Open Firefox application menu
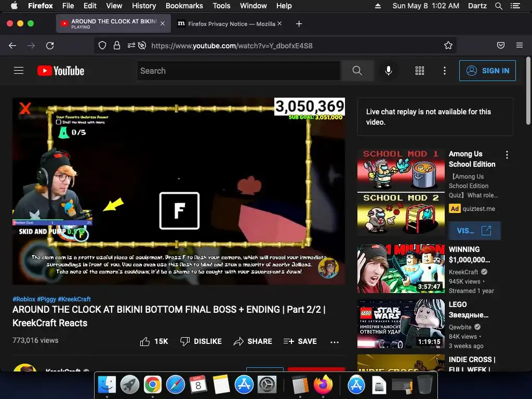The height and width of the screenshot is (399, 532). (520, 45)
